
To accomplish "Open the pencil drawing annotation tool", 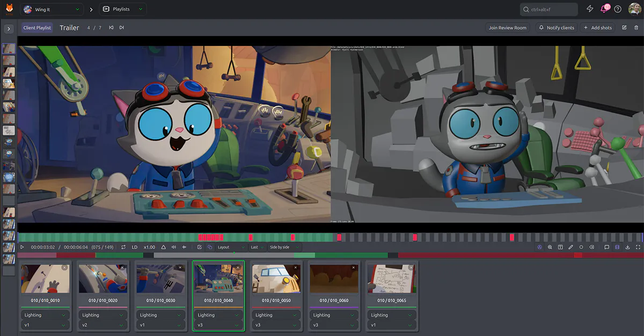I will click(570, 247).
